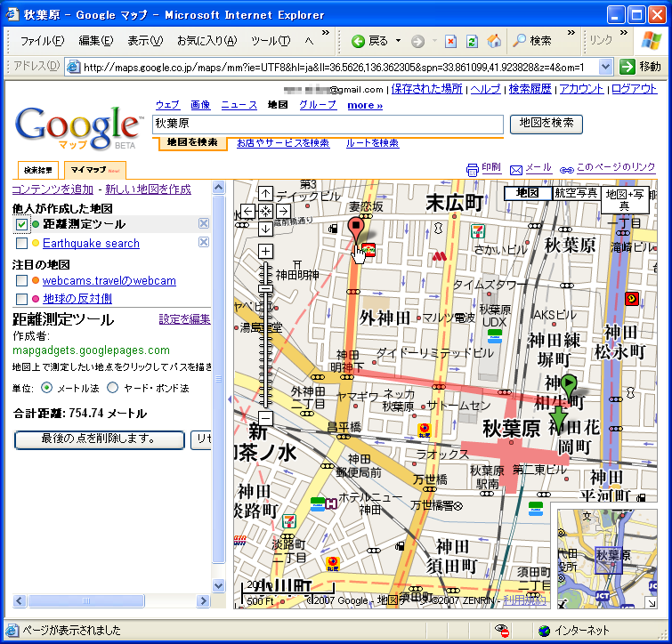The height and width of the screenshot is (644, 672).
Task: Pan the map left with arrow button
Action: (x=247, y=211)
